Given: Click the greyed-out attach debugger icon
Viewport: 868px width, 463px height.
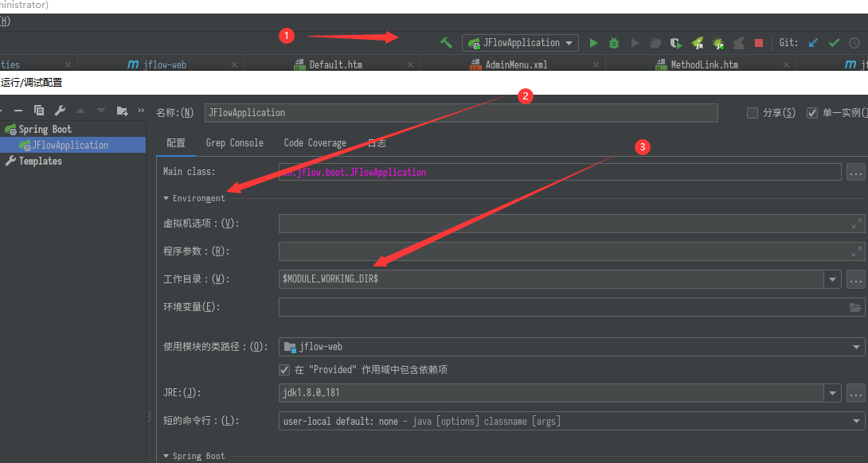Looking at the screenshot, I should [x=655, y=43].
